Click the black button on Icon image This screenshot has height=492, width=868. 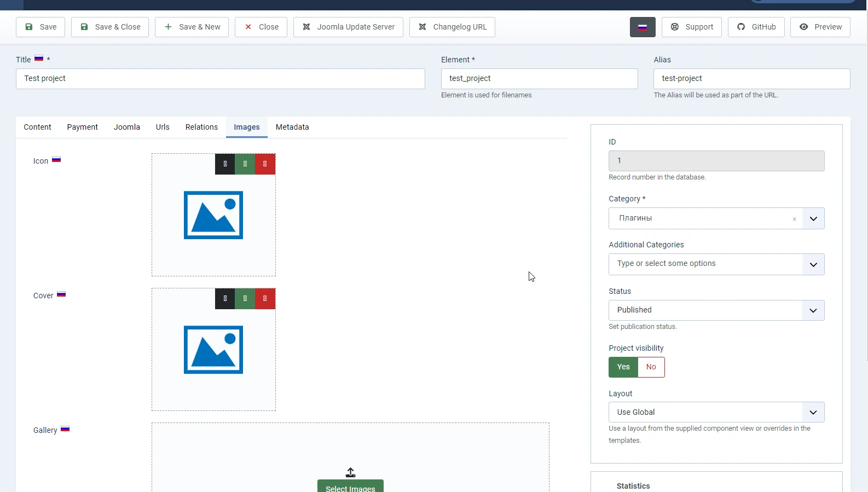pos(225,164)
